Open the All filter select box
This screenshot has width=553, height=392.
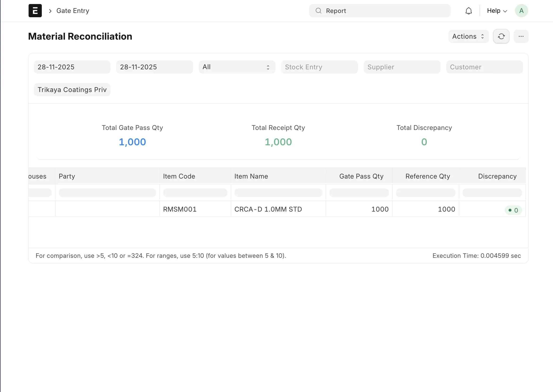coord(237,67)
